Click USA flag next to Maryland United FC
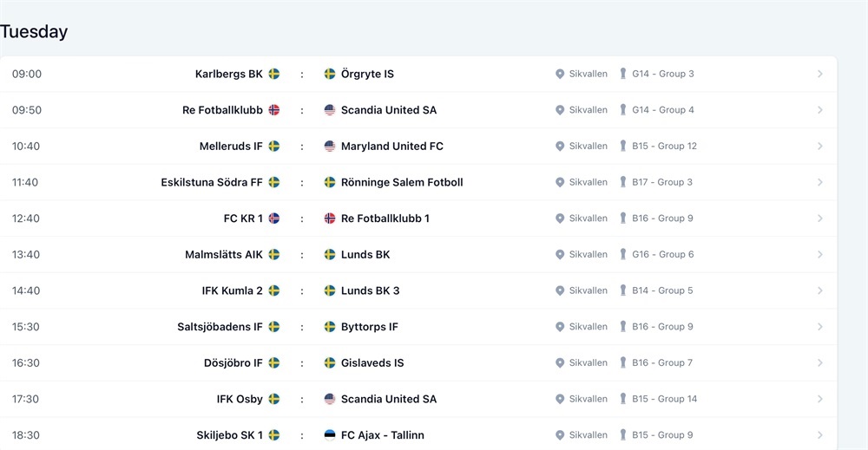This screenshot has width=868, height=450. [330, 146]
